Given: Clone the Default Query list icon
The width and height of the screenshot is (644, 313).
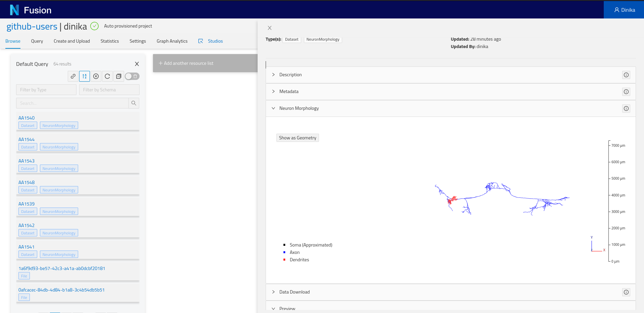Looking at the screenshot, I should [x=119, y=76].
